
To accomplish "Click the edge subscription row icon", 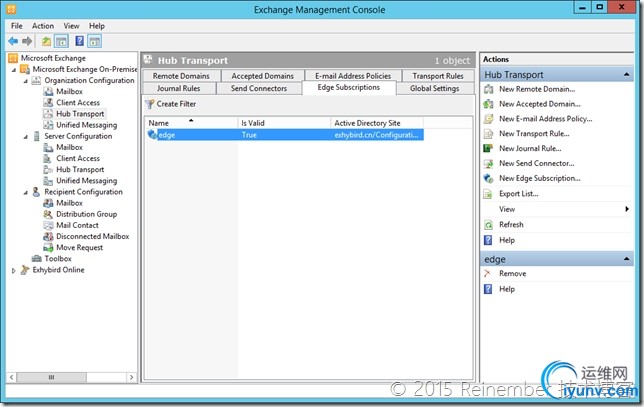I will [152, 134].
